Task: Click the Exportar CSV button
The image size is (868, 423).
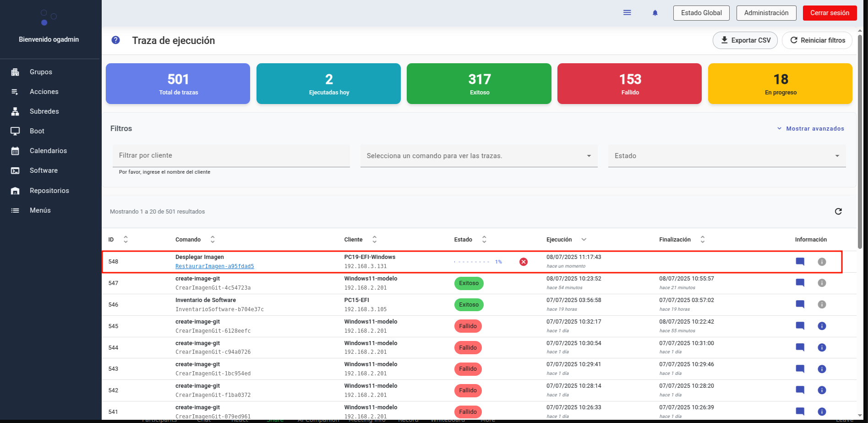Action: [x=745, y=40]
